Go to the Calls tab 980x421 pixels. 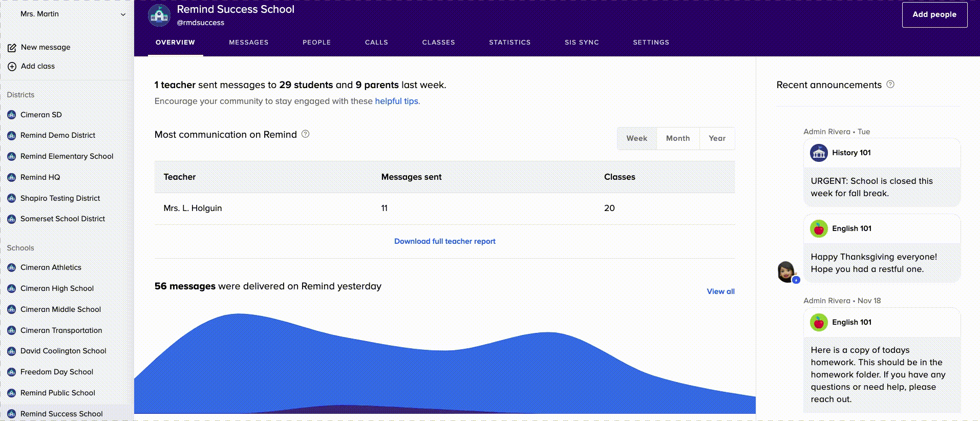click(376, 43)
